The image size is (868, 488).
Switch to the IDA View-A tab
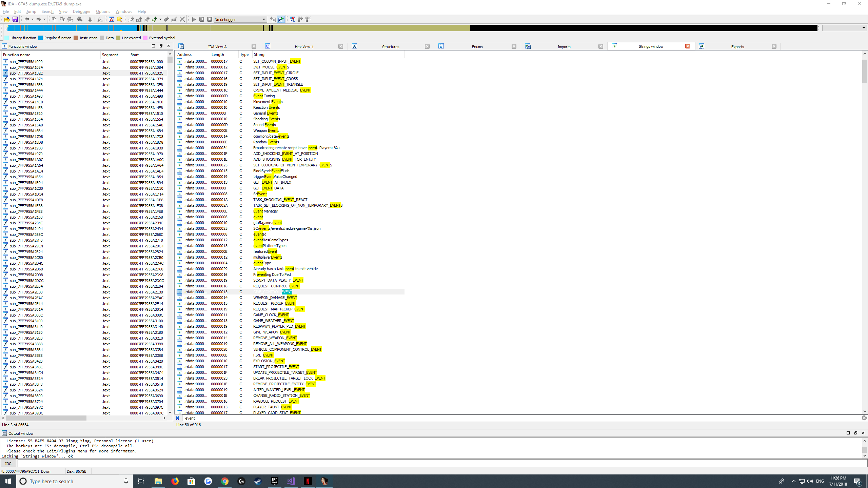(x=217, y=46)
